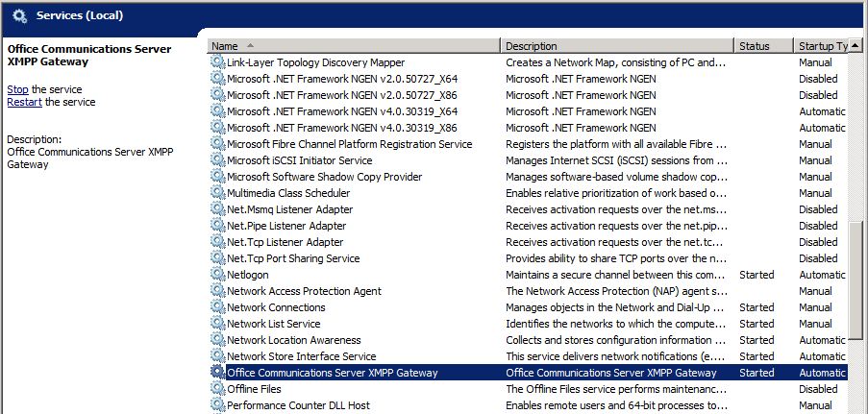Click gear icon of Net.Tcp Port Sharing Service
The image size is (868, 414).
[x=218, y=258]
